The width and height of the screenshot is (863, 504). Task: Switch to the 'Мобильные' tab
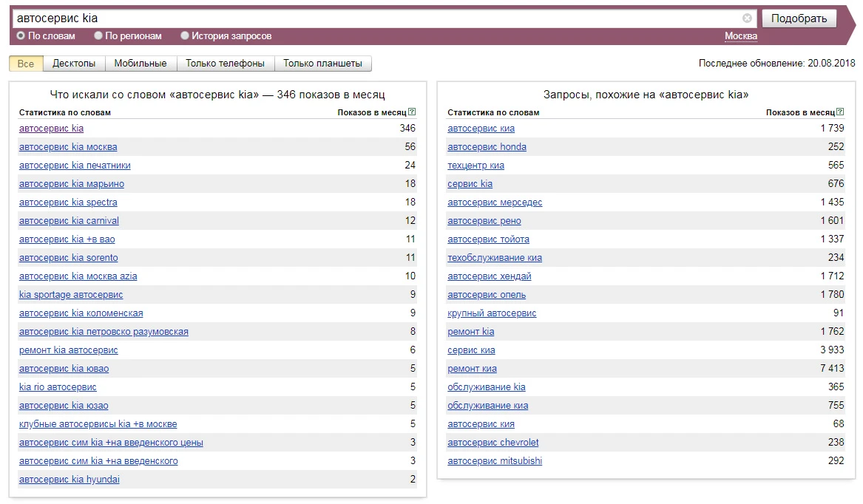coord(141,64)
